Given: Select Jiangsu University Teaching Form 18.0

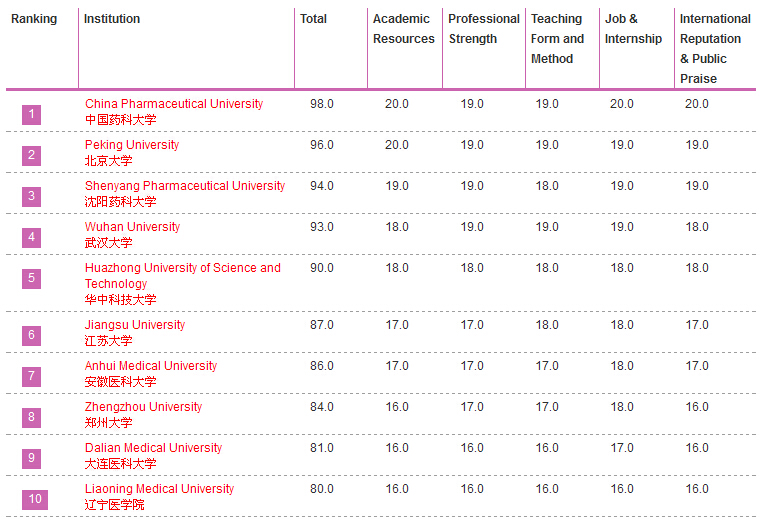Looking at the screenshot, I should tap(547, 325).
